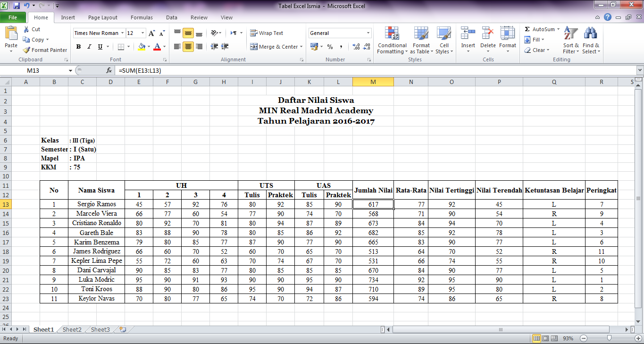Apply Merge & Center to selected cells
644x344 pixels.
click(274, 47)
